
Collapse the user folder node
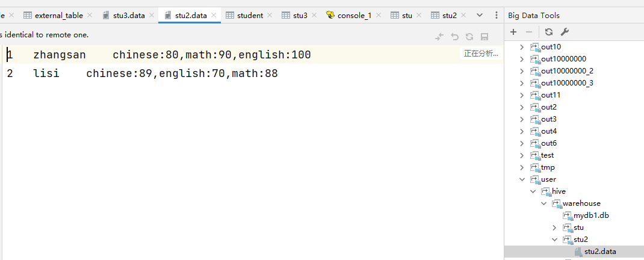[522, 179]
